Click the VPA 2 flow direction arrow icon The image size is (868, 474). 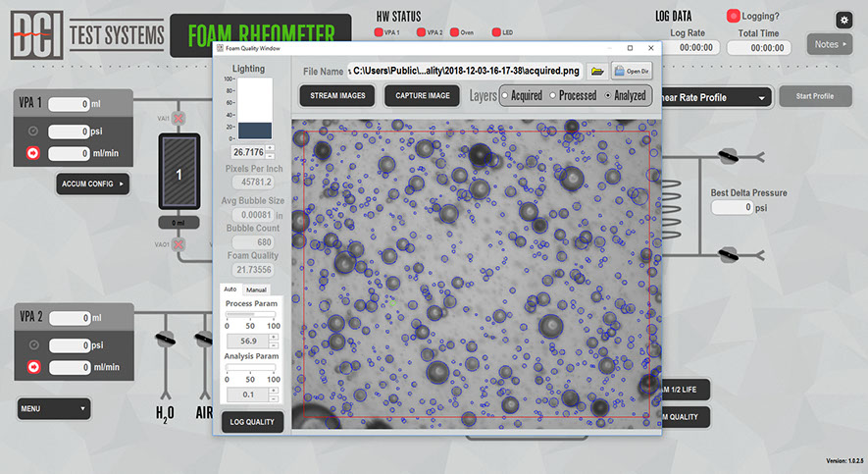pos(33,367)
